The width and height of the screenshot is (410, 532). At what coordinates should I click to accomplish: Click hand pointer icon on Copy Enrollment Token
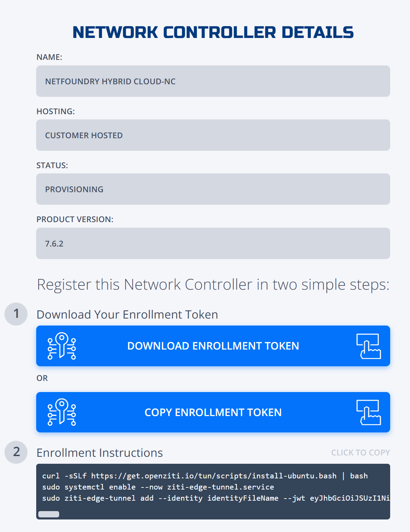pos(369,413)
